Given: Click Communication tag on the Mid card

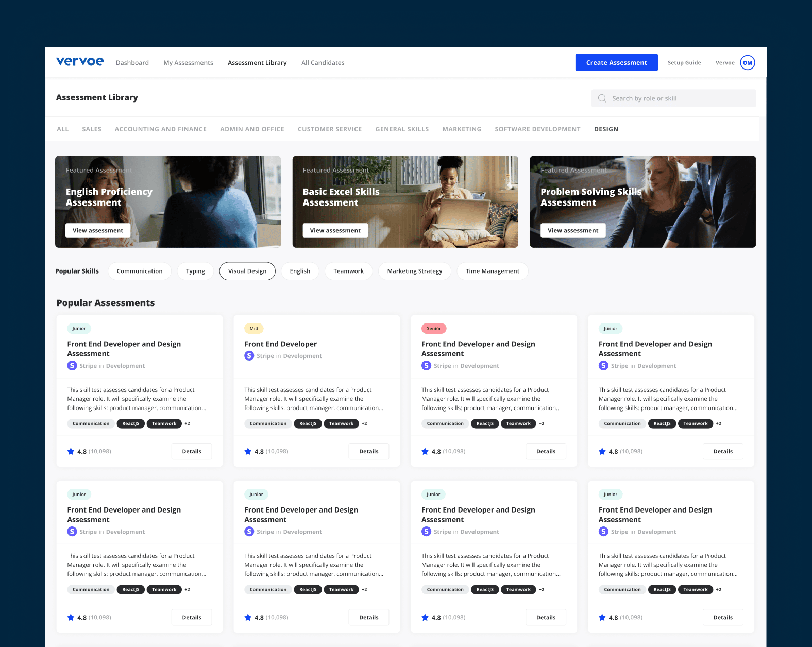Looking at the screenshot, I should click(x=268, y=423).
